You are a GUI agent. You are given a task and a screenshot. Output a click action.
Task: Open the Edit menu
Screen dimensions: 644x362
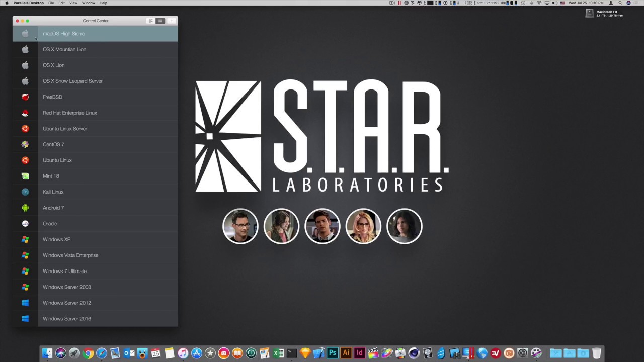61,3
